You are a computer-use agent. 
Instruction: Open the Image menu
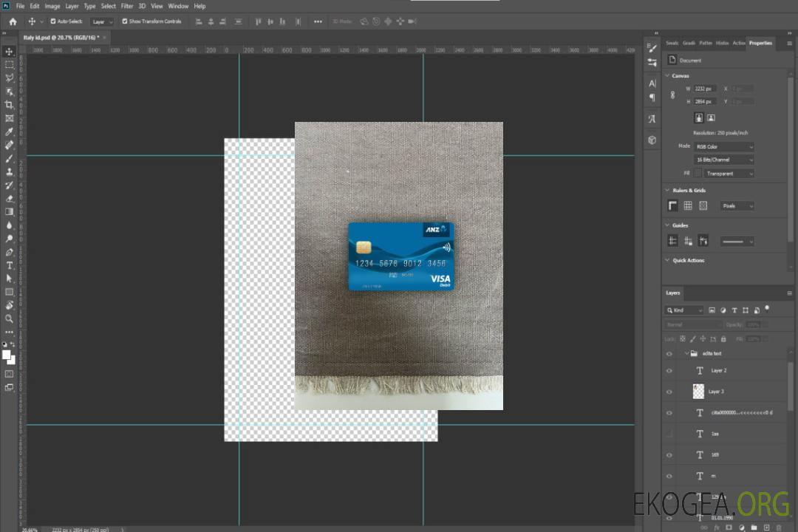[52, 6]
